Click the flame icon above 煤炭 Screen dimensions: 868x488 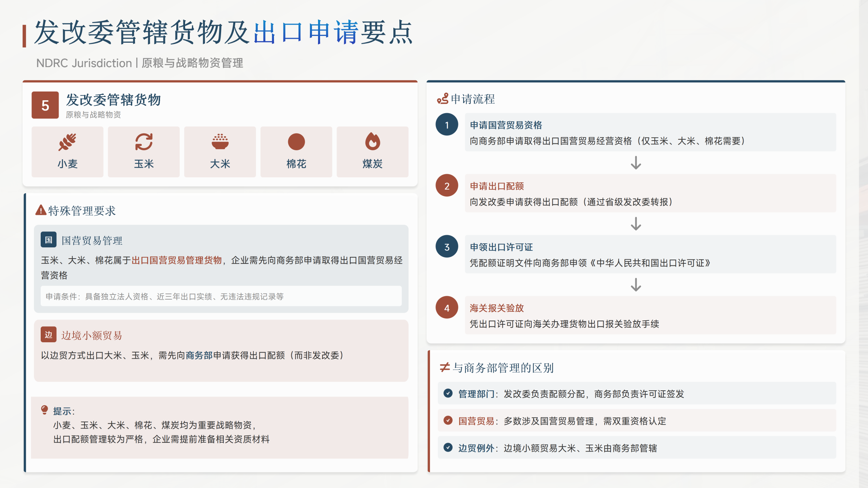[x=372, y=142]
